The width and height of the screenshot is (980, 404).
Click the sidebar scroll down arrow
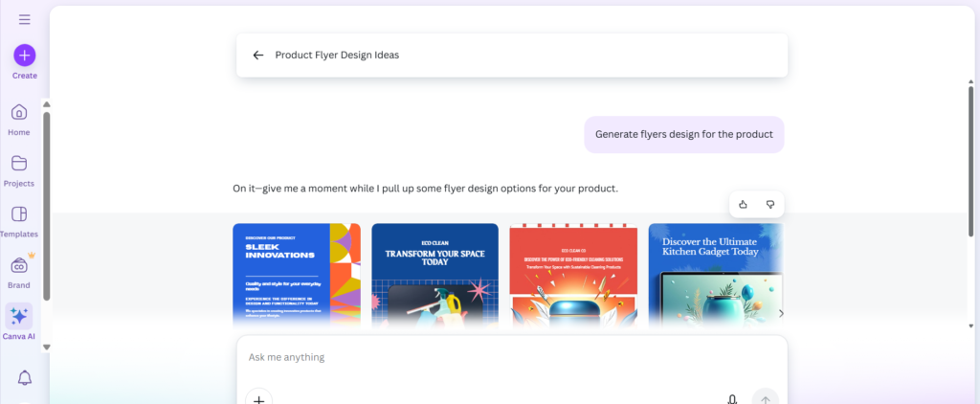pos(46,347)
